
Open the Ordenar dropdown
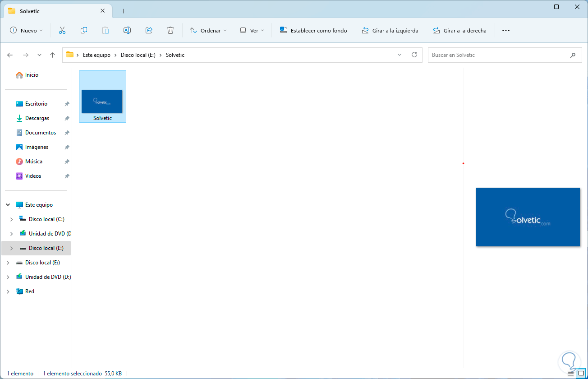[x=208, y=31]
